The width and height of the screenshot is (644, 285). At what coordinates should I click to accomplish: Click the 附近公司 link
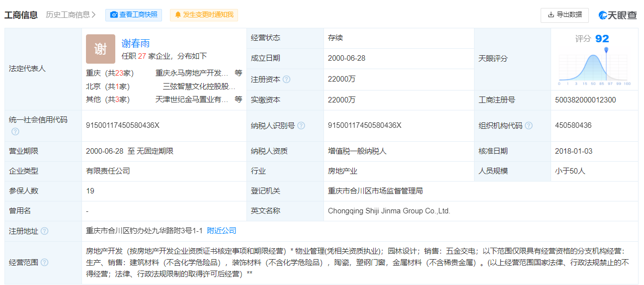pos(222,231)
